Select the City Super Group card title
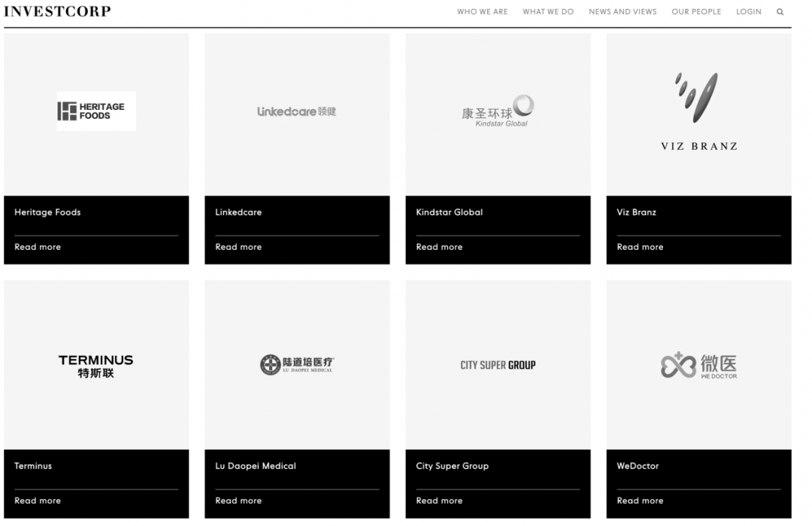 point(452,466)
